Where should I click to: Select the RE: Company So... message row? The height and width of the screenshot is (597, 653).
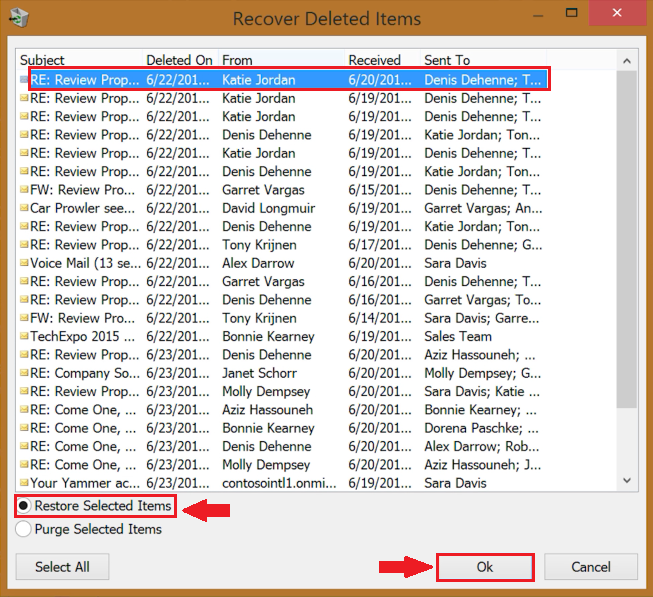click(x=282, y=373)
